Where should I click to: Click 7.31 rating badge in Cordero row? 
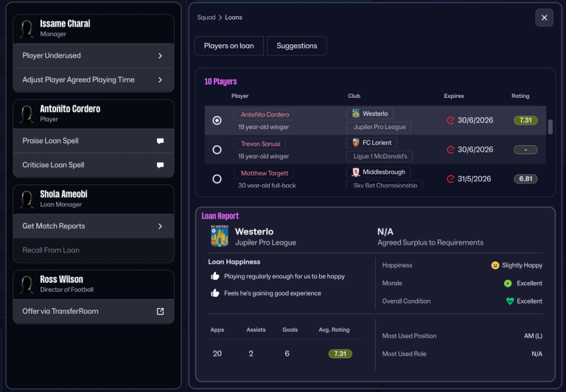click(x=525, y=120)
